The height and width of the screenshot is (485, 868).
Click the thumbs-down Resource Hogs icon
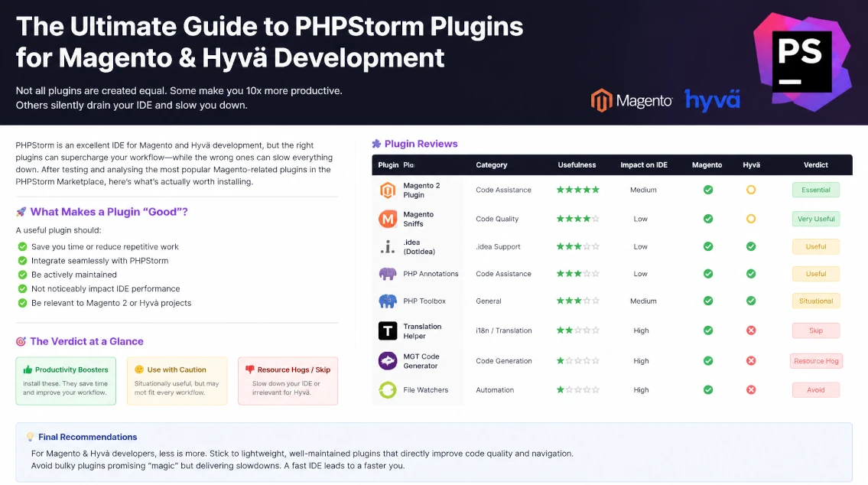click(249, 369)
